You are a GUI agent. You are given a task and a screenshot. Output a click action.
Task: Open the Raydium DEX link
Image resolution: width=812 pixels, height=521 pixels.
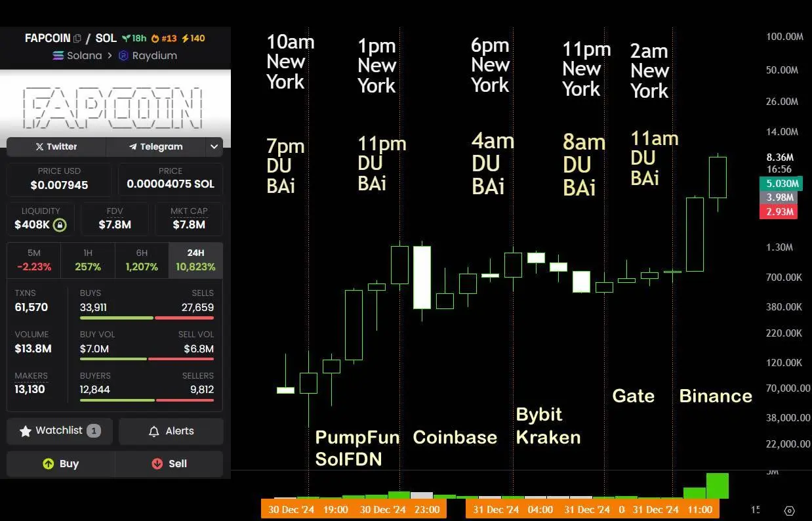point(148,56)
